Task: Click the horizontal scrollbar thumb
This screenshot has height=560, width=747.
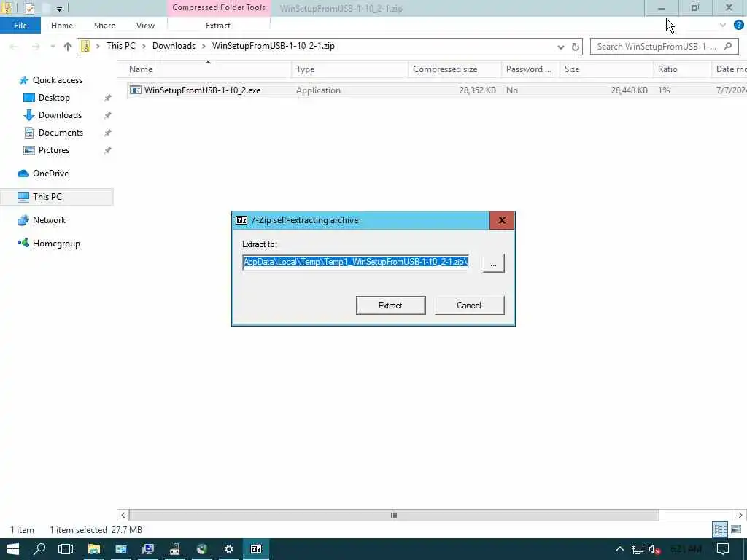Action: [x=393, y=515]
